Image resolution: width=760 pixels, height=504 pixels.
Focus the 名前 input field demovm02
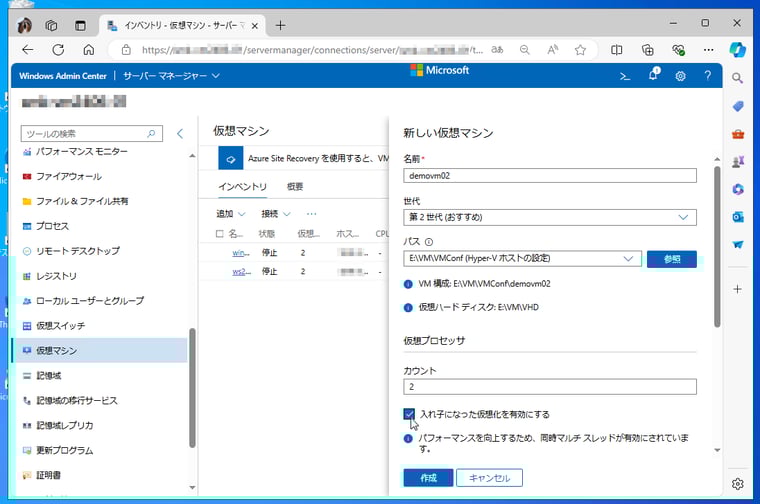pyautogui.click(x=550, y=175)
